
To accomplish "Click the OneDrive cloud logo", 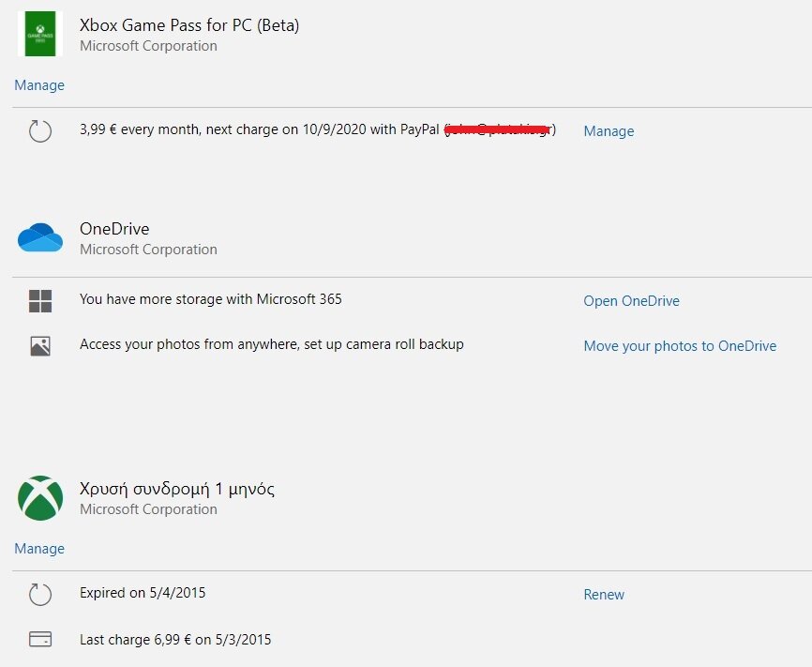I will 40,237.
